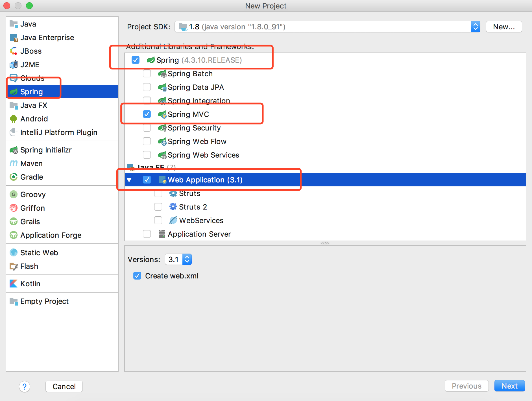Choose the Griffon icon
The height and width of the screenshot is (401, 532).
coord(14,208)
